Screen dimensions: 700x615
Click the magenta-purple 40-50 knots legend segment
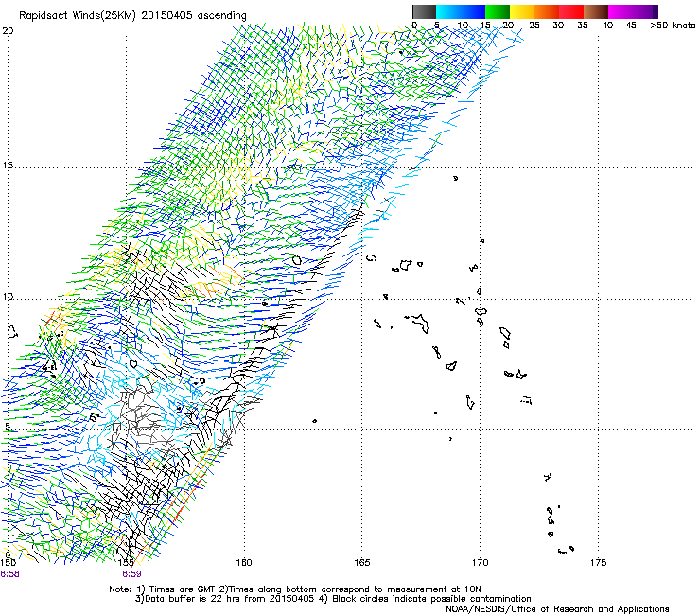pos(633,11)
